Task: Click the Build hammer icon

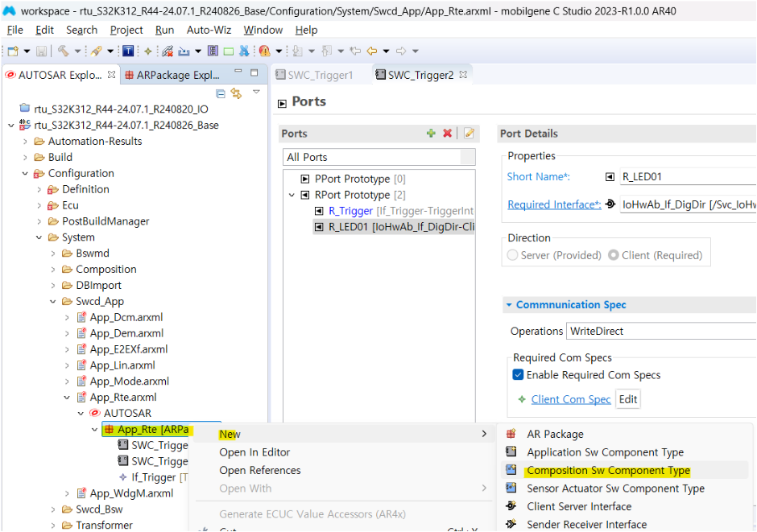Action: pos(64,51)
